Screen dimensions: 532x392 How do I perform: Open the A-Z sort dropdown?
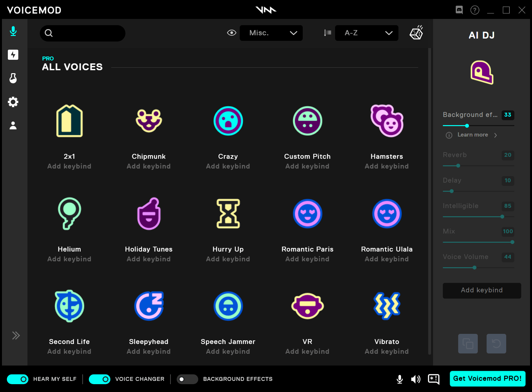pyautogui.click(x=366, y=33)
